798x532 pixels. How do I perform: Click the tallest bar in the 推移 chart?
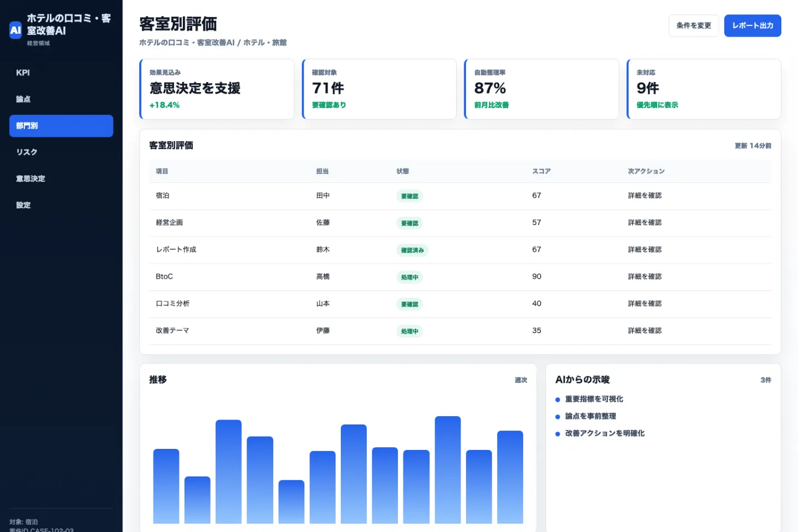(448, 470)
